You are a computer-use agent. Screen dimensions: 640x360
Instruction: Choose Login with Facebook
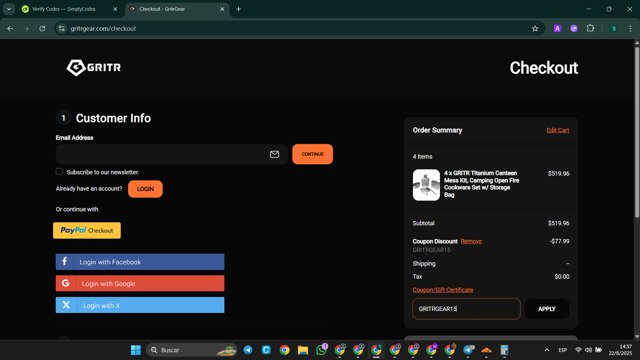tap(140, 262)
